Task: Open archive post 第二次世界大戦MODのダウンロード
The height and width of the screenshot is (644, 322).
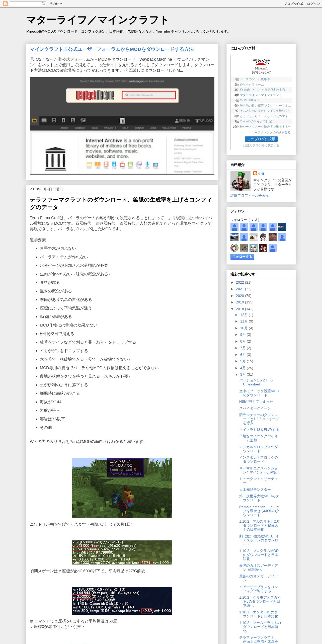Action: pyautogui.click(x=259, y=498)
